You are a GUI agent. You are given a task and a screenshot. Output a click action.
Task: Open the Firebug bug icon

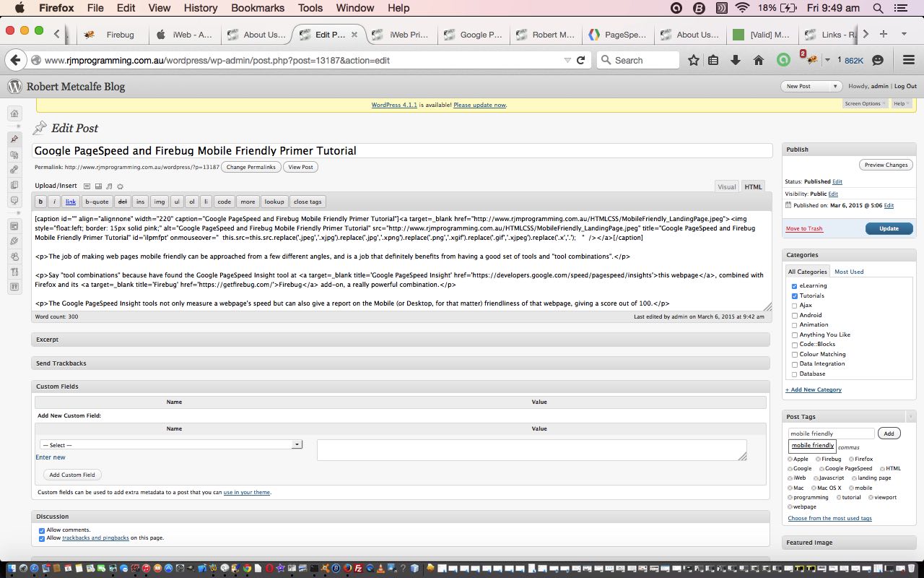point(811,60)
